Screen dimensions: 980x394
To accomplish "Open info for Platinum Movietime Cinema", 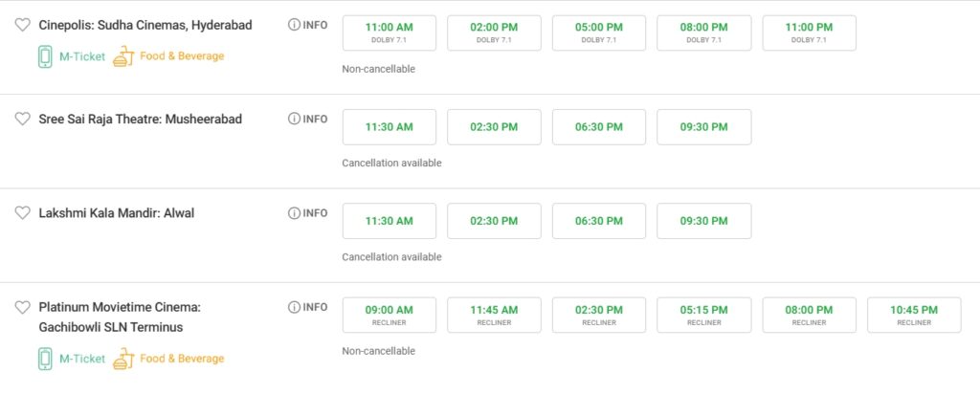I will pos(308,307).
